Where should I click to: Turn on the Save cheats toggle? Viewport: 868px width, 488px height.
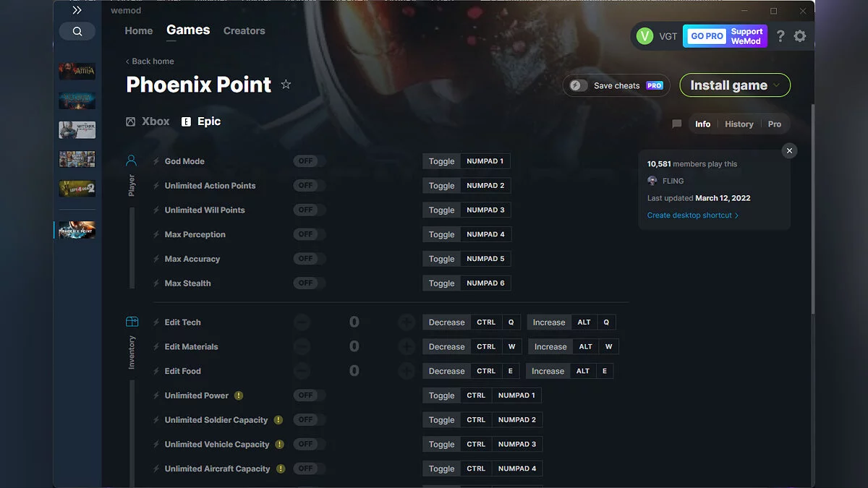point(576,85)
